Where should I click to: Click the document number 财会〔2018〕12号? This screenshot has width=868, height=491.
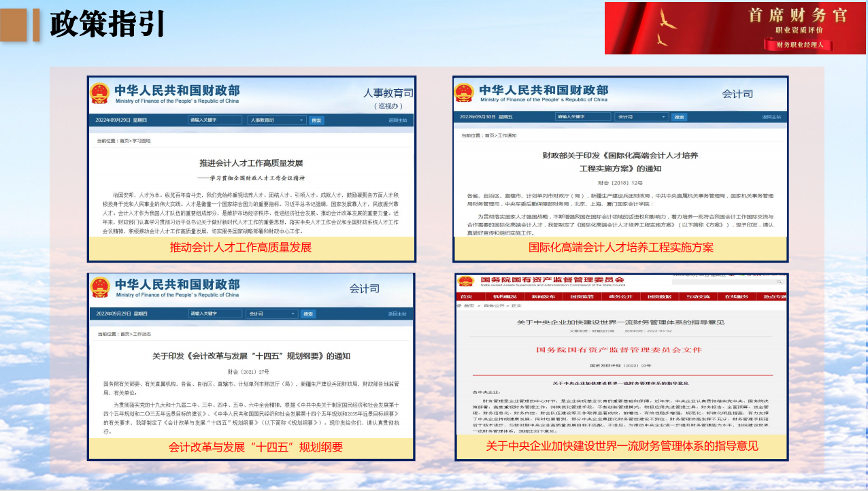pyautogui.click(x=619, y=183)
